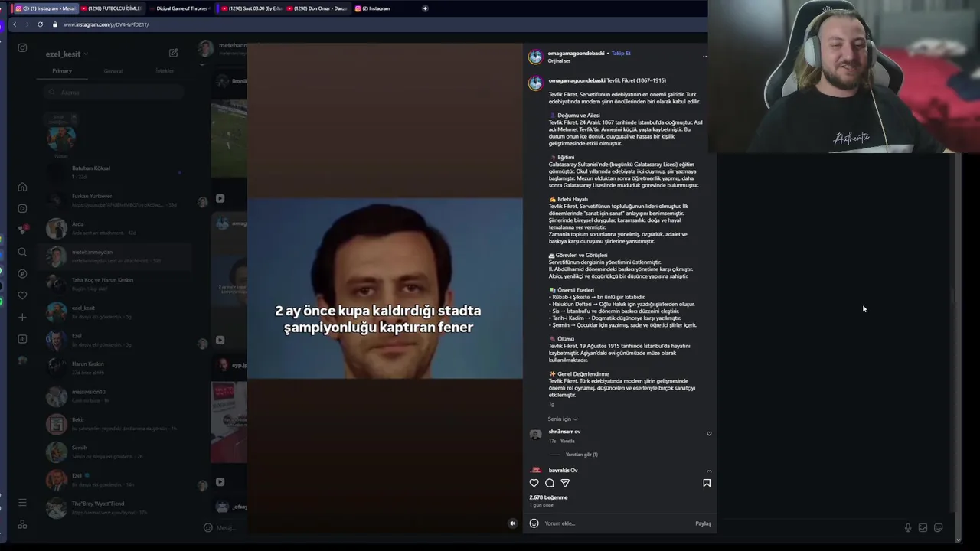The height and width of the screenshot is (551, 980).
Task: Create a new post with plus icon
Action: (x=22, y=317)
